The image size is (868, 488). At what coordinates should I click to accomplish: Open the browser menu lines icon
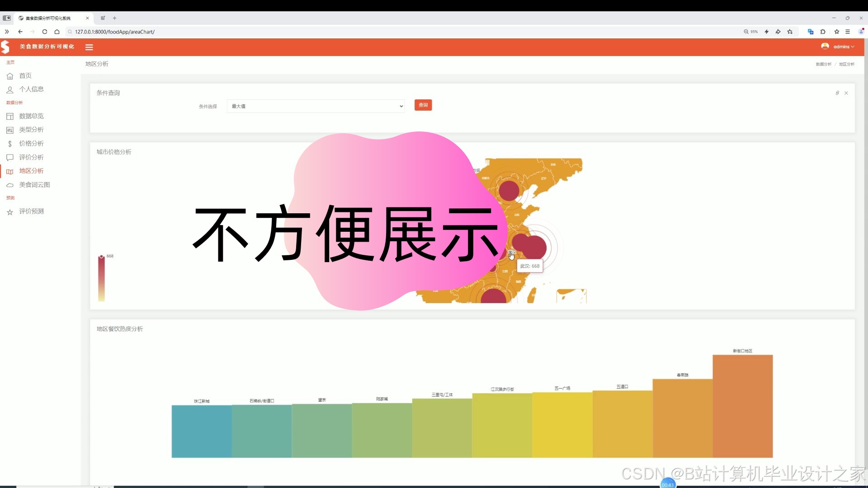point(848,32)
